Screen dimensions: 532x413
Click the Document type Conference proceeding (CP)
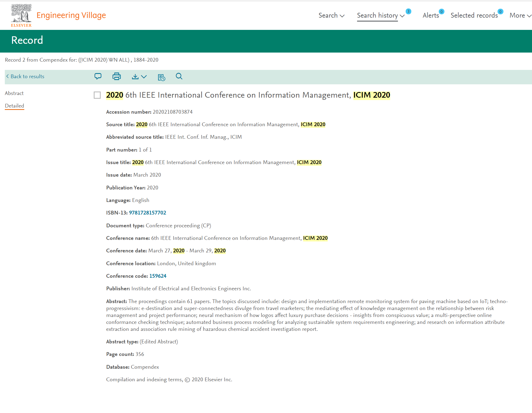[x=178, y=225]
